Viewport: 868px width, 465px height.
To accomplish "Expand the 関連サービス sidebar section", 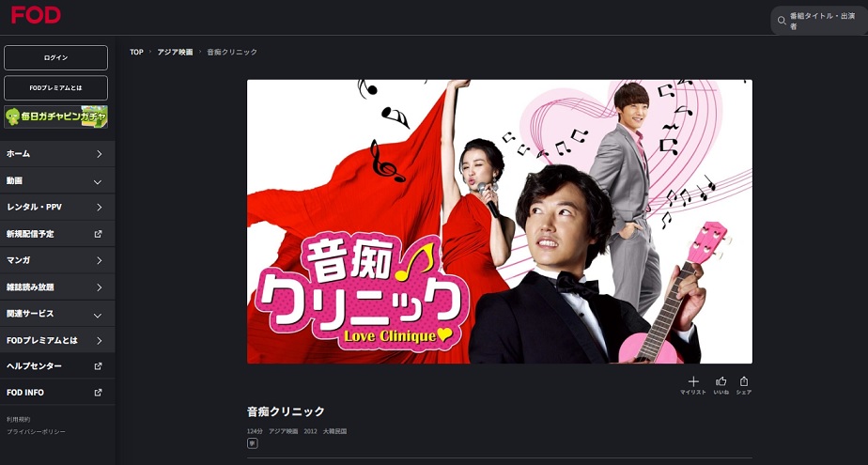I will click(57, 314).
